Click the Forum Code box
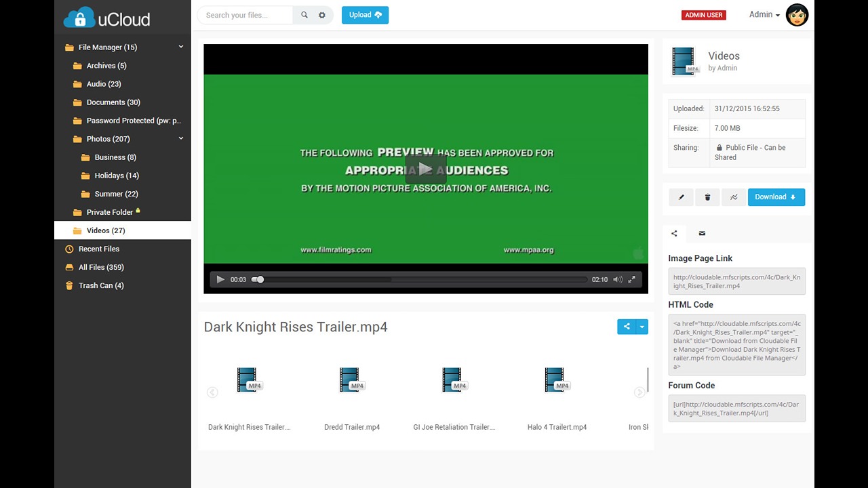The image size is (868, 488). pos(737,409)
